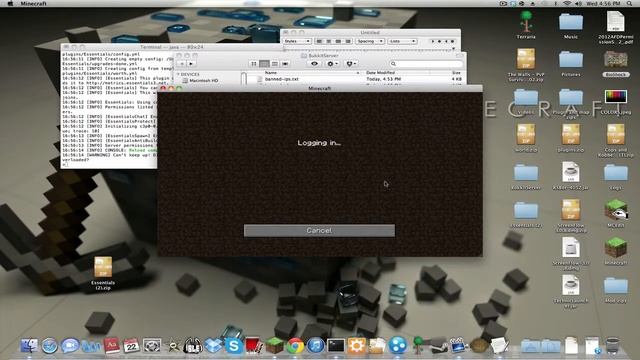Open Wi-Fi status menu
The width and height of the screenshot is (640, 360).
[x=567, y=3]
